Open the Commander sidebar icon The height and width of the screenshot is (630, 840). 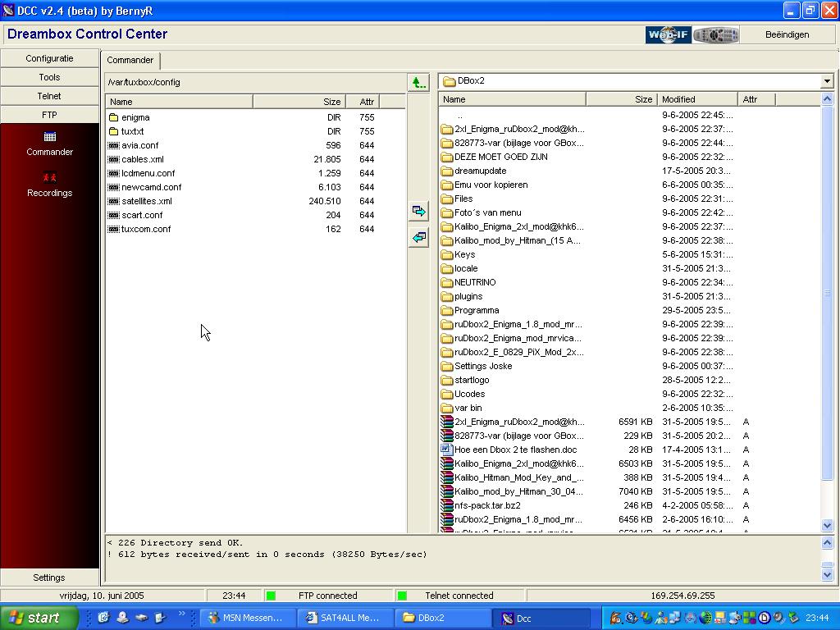[x=50, y=137]
